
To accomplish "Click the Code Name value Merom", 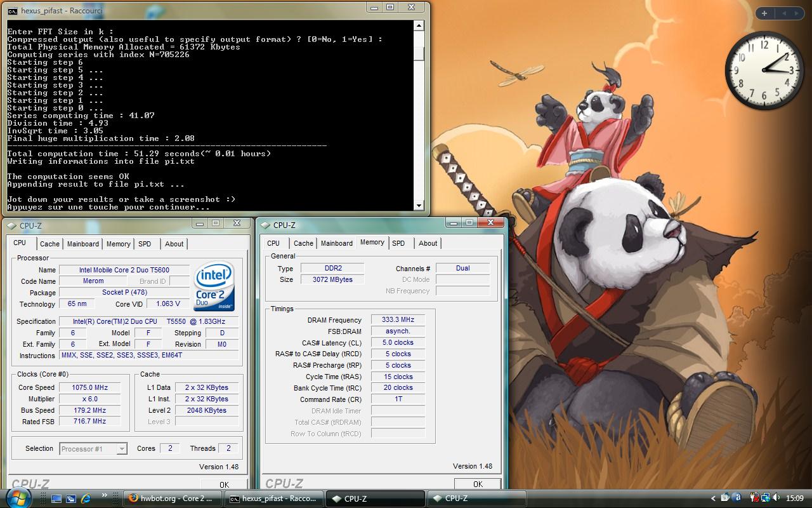I will 94,281.
